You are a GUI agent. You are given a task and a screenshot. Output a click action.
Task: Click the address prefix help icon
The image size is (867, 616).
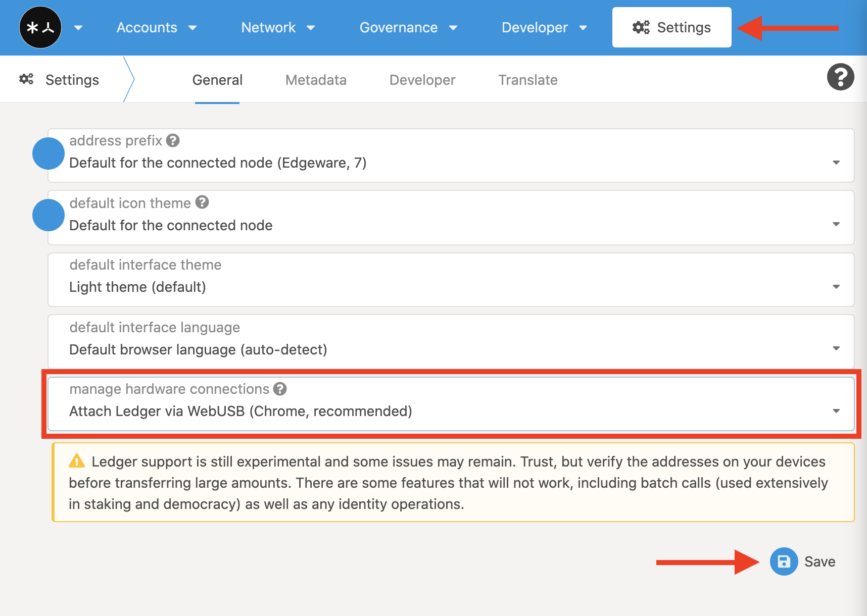pos(173,140)
